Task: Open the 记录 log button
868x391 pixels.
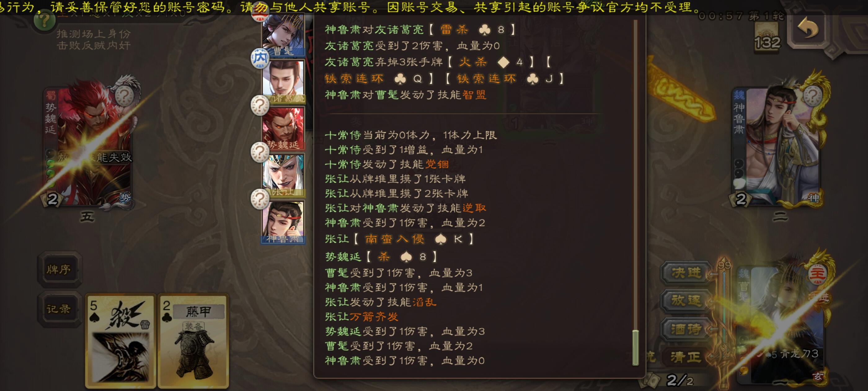Action: 59,309
